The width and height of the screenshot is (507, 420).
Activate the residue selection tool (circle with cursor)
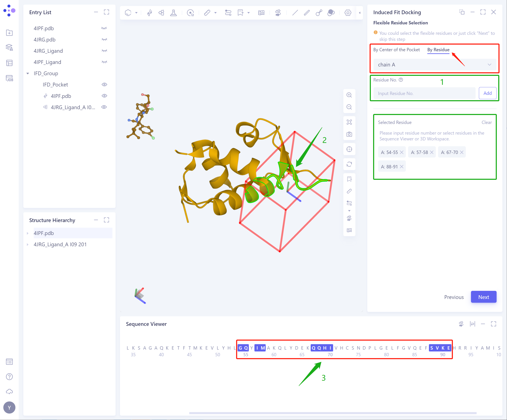coord(191,12)
